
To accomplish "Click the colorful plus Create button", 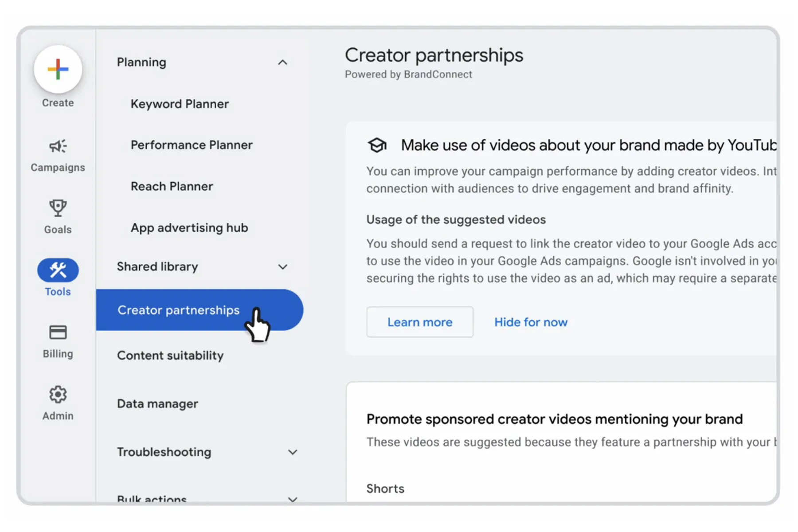I will 58,70.
